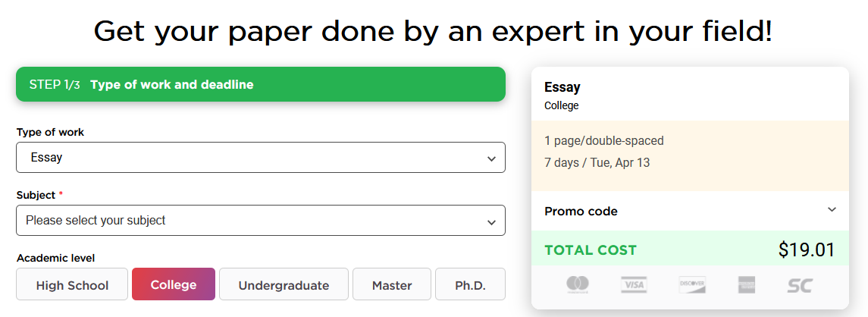Click the Promo code chevron arrow
The image size is (868, 317).
coord(832,210)
